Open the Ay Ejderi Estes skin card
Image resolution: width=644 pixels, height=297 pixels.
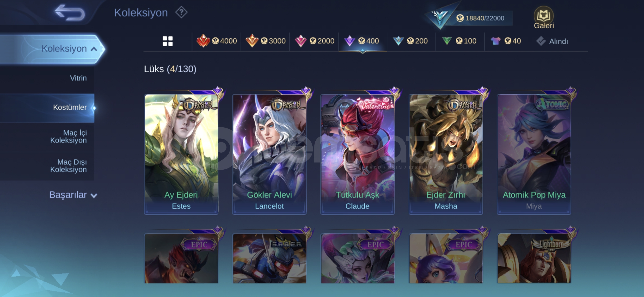point(181,154)
